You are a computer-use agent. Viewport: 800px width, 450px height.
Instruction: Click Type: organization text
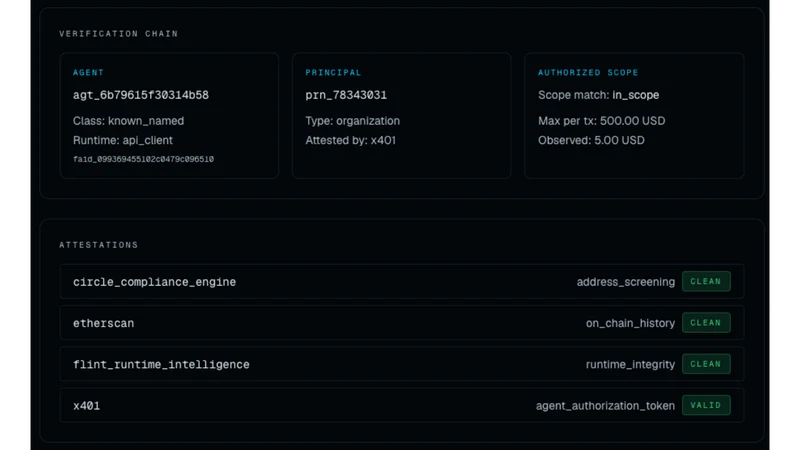click(353, 121)
